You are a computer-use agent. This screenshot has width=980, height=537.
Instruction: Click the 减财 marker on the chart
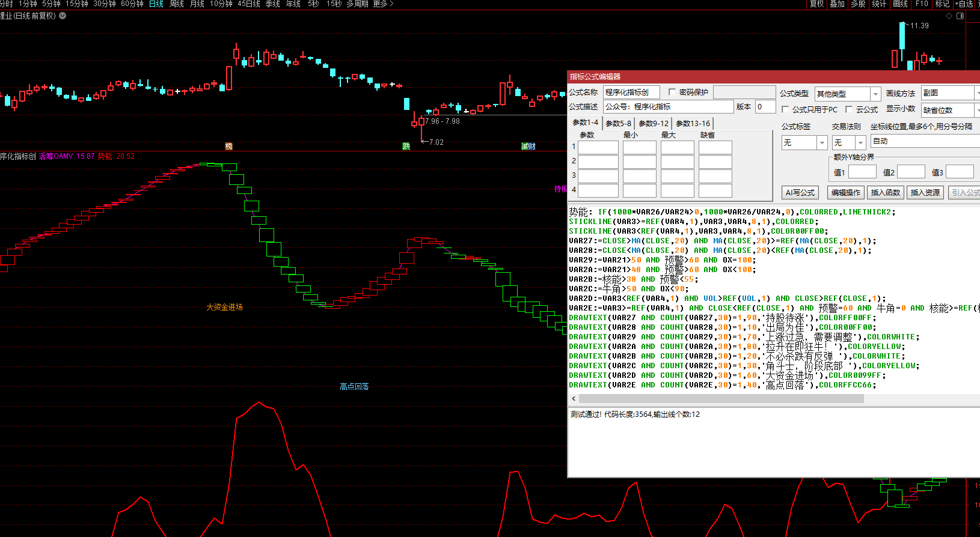coord(528,146)
